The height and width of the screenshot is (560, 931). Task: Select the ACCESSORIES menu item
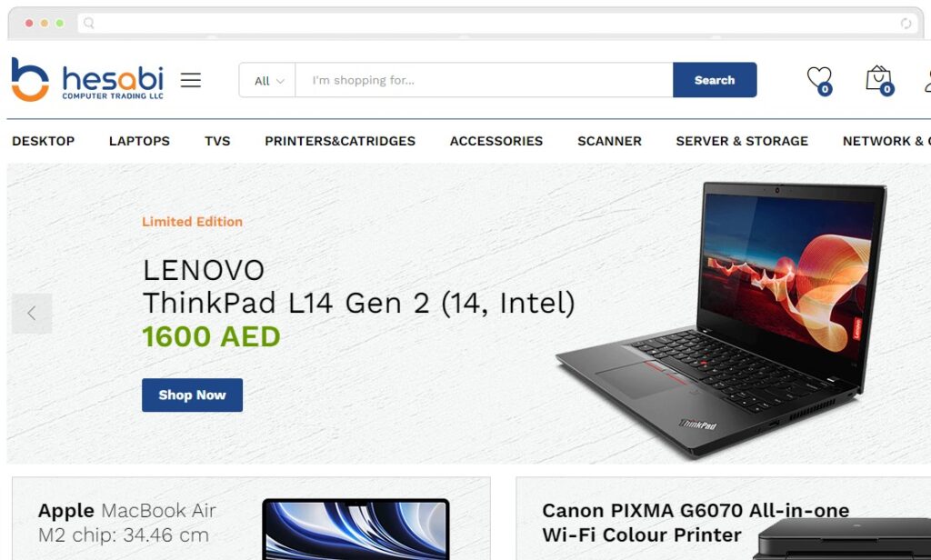(x=496, y=141)
